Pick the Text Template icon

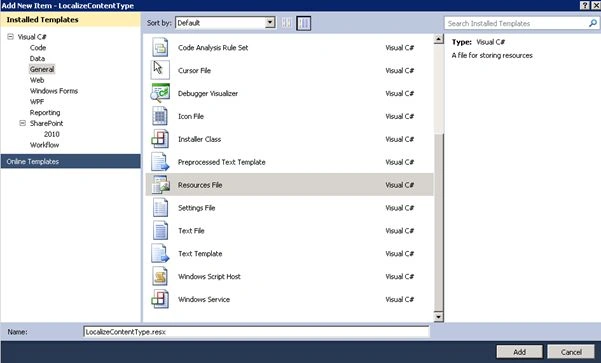tap(160, 253)
